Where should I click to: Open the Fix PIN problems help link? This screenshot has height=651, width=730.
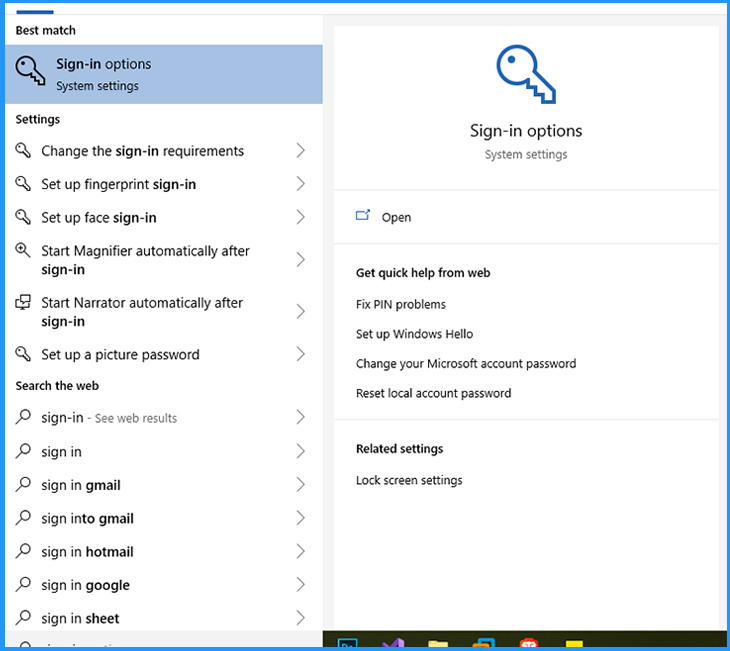click(400, 304)
